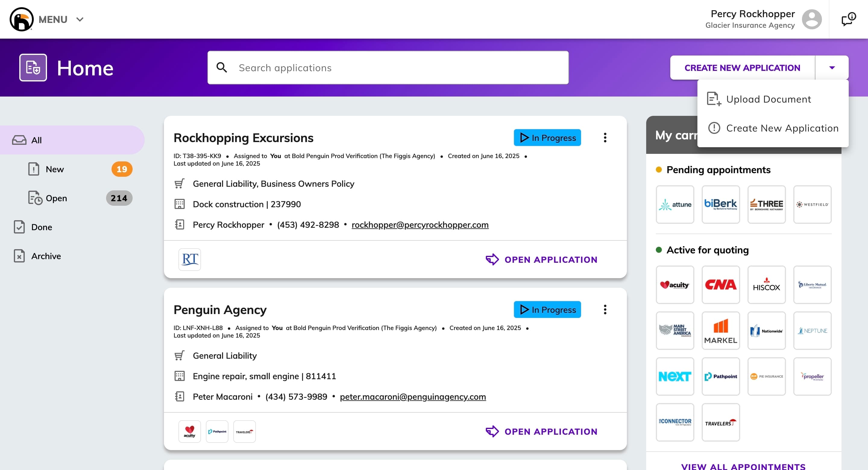Image resolution: width=868 pixels, height=470 pixels.
Task: Click the Bold Penguin logo icon
Action: 22,19
